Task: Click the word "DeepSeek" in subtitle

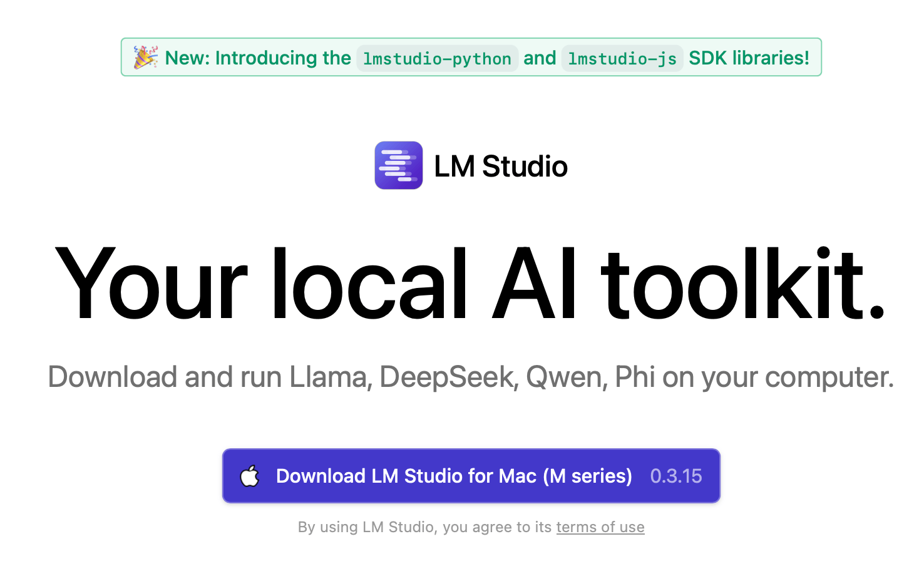Action: [x=448, y=378]
